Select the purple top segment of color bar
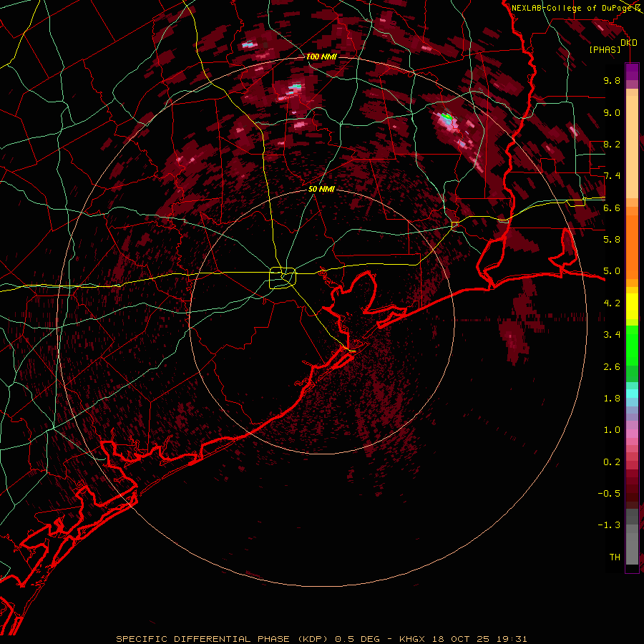 pyautogui.click(x=632, y=72)
